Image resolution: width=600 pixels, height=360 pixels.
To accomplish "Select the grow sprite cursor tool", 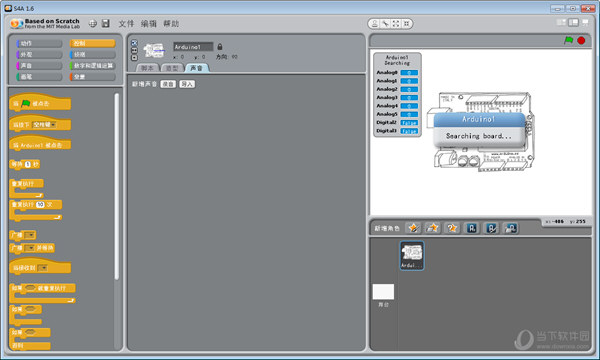I will [396, 24].
